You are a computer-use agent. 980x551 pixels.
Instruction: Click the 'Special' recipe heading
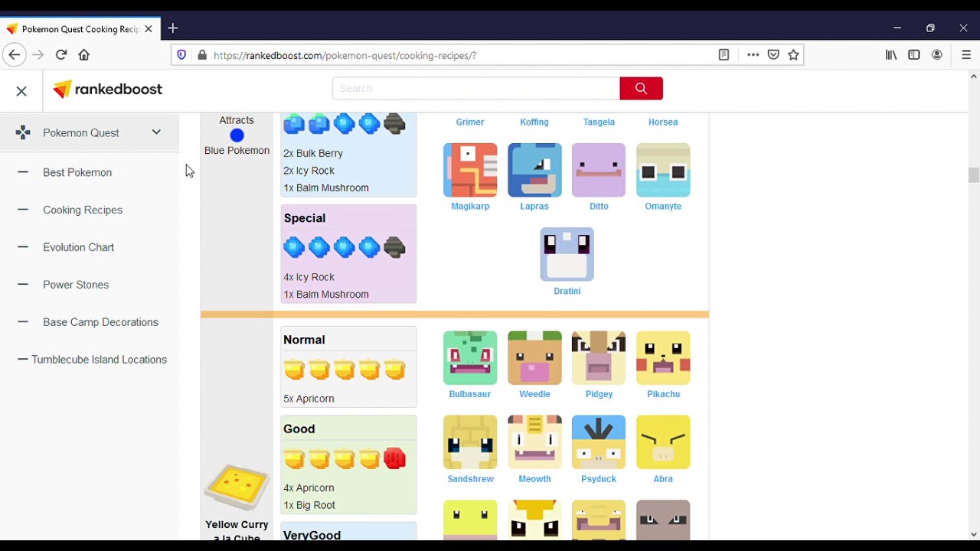click(x=305, y=219)
